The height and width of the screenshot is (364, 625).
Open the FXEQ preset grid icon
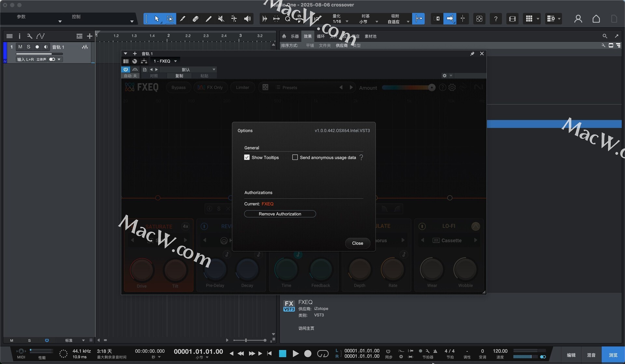[265, 88]
